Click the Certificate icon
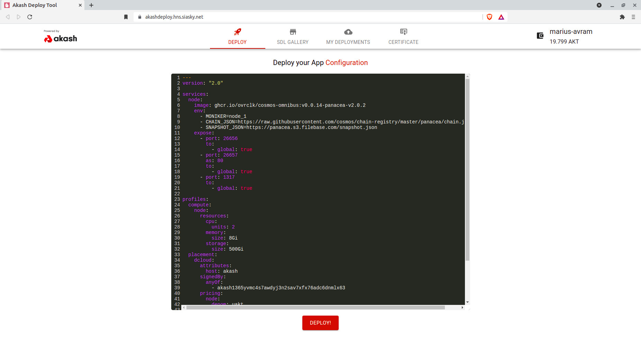Image resolution: width=641 pixels, height=364 pixels. 403,32
